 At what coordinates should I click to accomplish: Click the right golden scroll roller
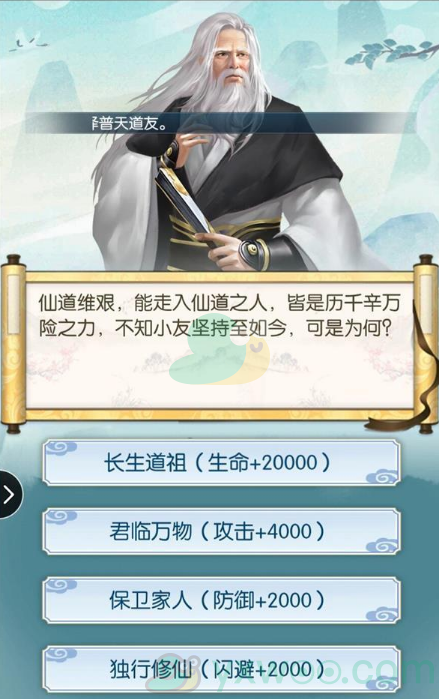[427, 343]
